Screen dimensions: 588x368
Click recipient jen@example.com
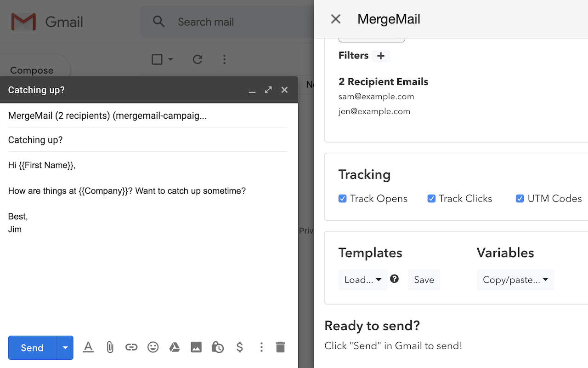pos(374,111)
